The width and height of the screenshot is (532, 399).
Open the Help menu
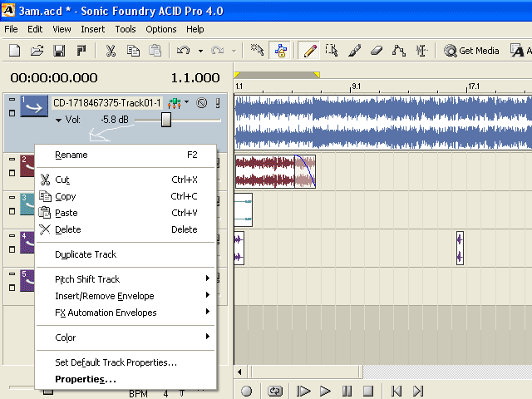pyautogui.click(x=195, y=29)
